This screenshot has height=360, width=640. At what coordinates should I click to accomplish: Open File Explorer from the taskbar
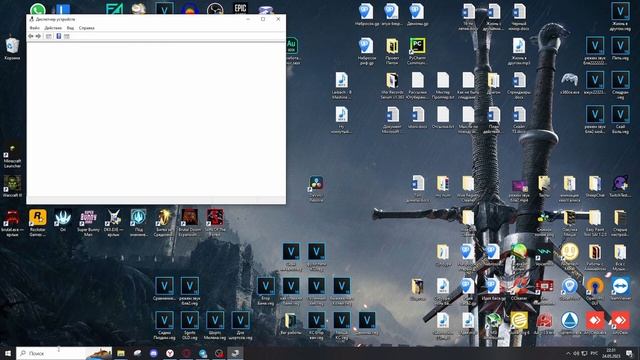click(x=121, y=353)
